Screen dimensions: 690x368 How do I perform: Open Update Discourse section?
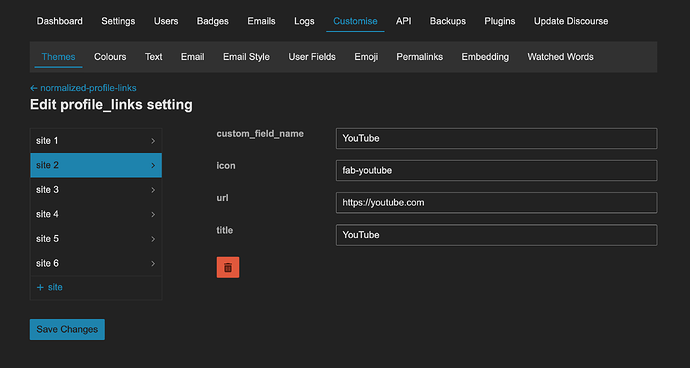point(571,21)
